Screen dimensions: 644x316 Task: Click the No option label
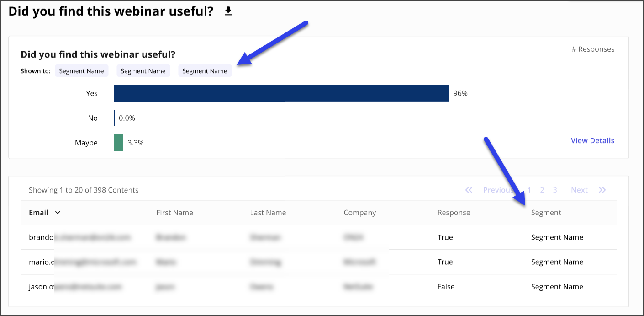(93, 118)
